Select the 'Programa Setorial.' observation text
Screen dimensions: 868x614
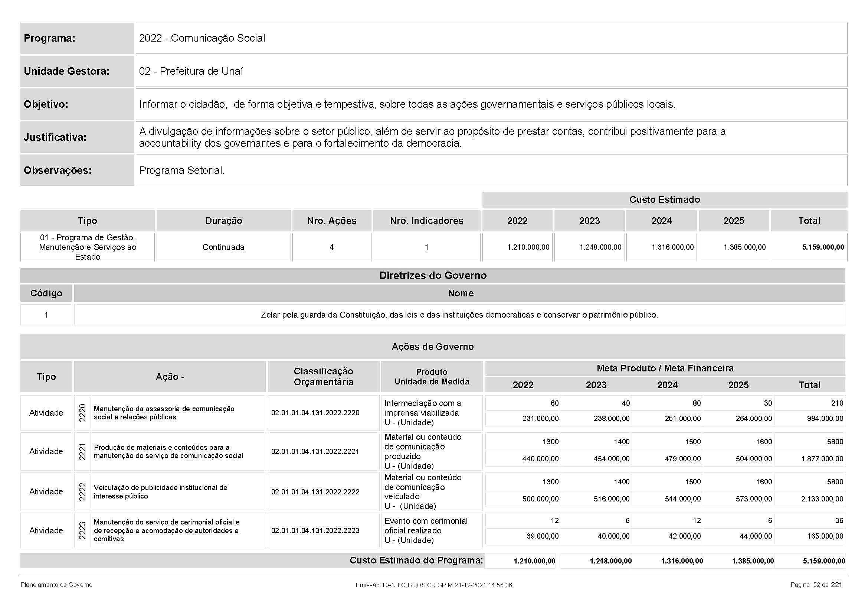(181, 170)
